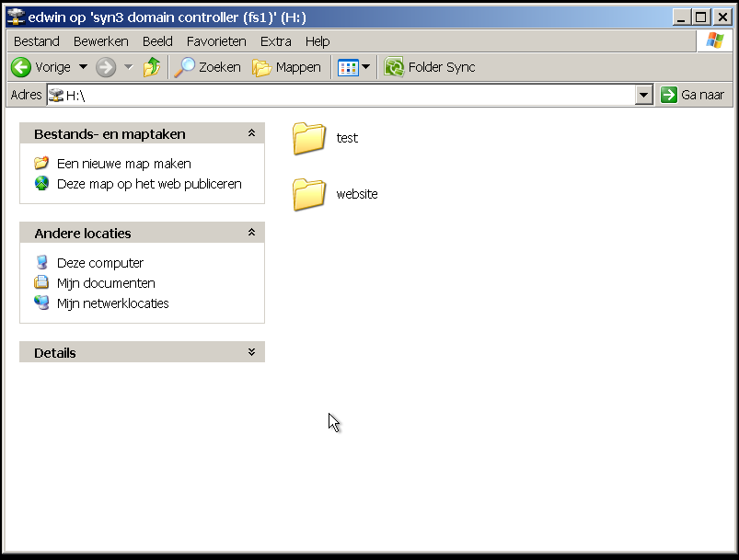Open the Help menu
739x560 pixels.
click(x=318, y=41)
